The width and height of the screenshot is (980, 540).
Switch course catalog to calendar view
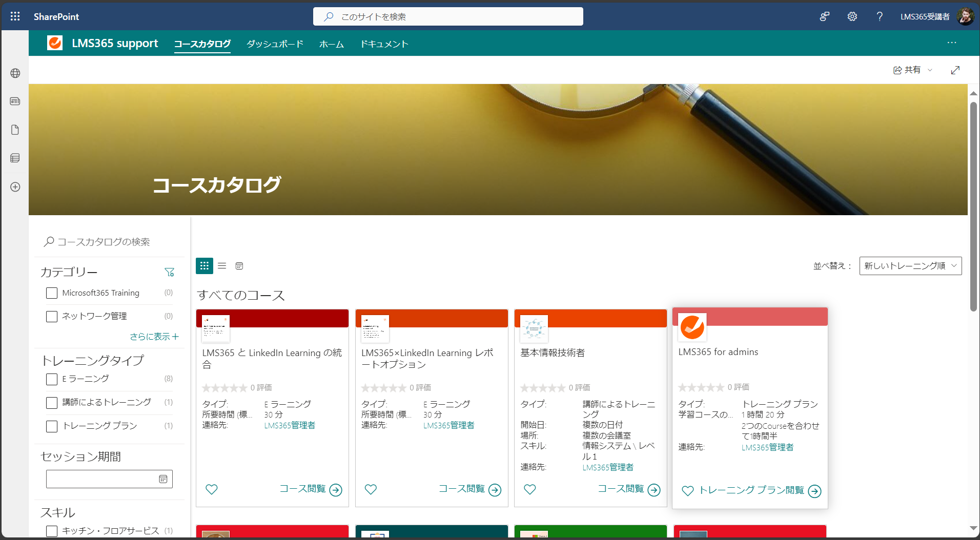(x=239, y=266)
